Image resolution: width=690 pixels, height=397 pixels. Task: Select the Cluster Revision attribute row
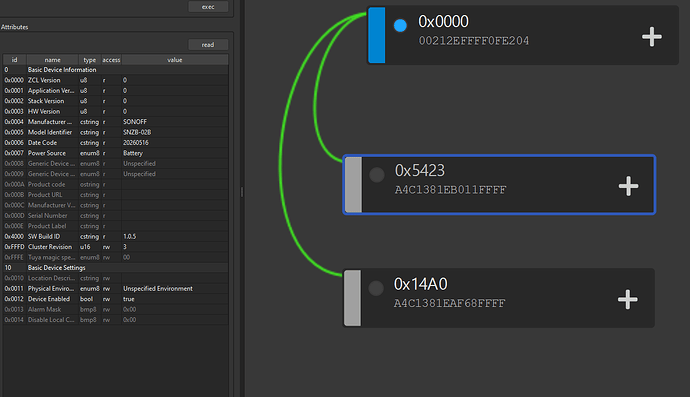point(116,247)
